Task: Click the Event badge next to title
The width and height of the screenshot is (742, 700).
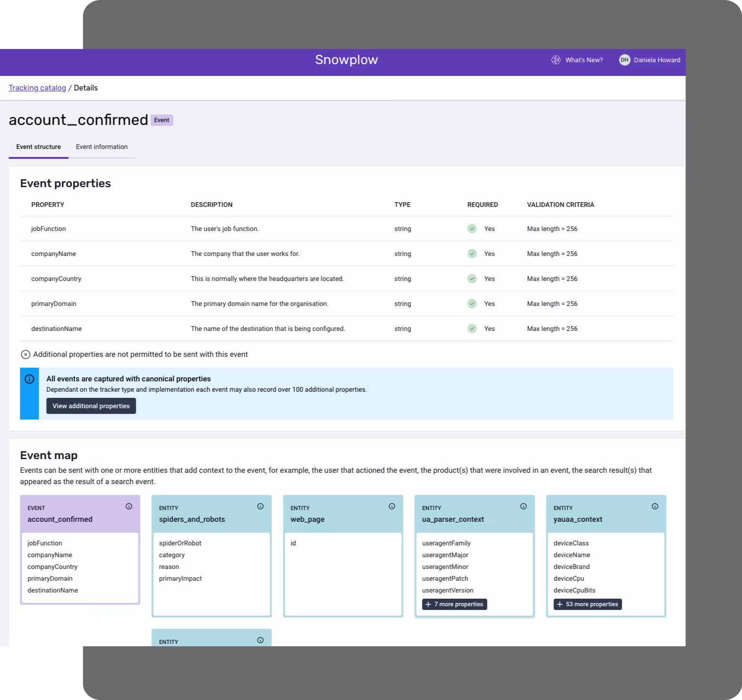Action: pyautogui.click(x=162, y=120)
